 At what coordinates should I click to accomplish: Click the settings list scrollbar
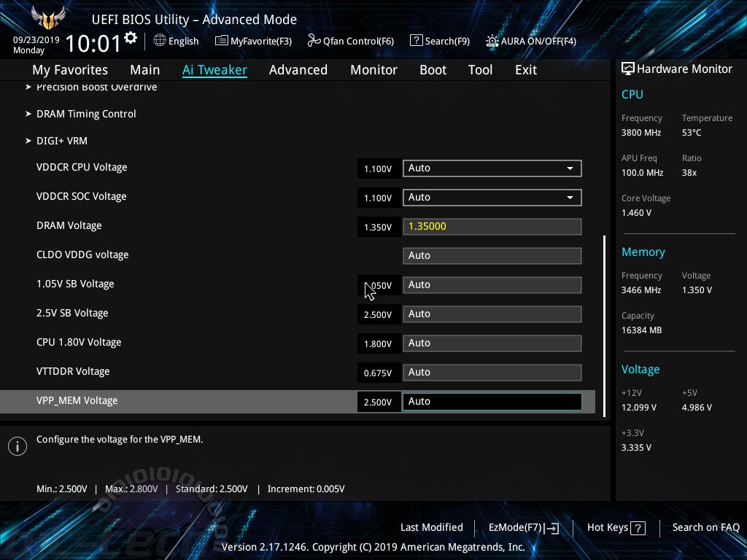(605, 326)
